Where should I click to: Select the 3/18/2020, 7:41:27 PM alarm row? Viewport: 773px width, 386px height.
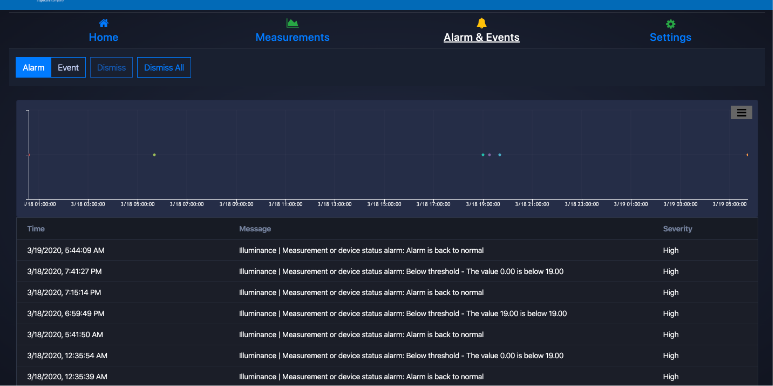(x=387, y=272)
